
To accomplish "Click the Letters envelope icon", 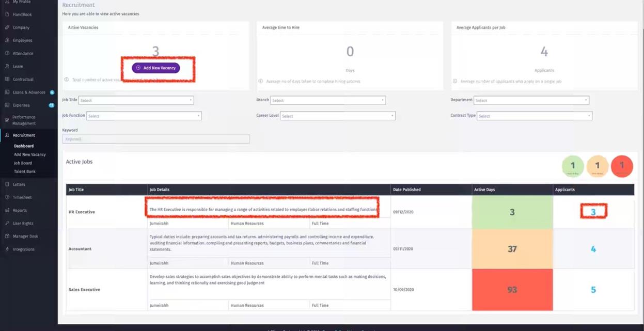I will coord(7,184).
